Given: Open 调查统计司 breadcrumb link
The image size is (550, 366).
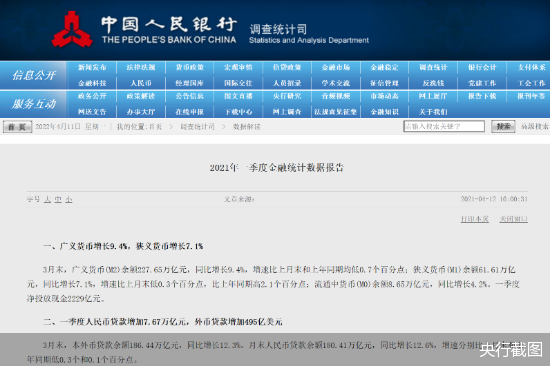Looking at the screenshot, I should [x=197, y=127].
